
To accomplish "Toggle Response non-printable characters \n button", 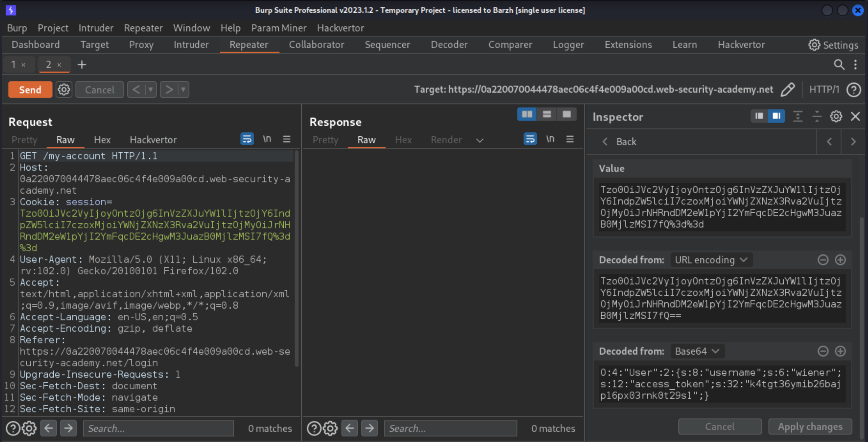I will [550, 139].
